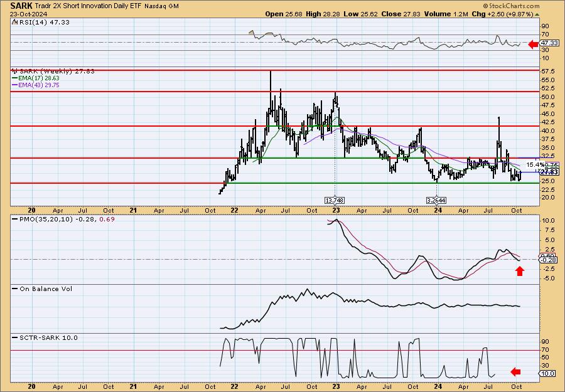The image size is (565, 392).
Task: Click the 45.0 price axis label
Action: coord(547,114)
